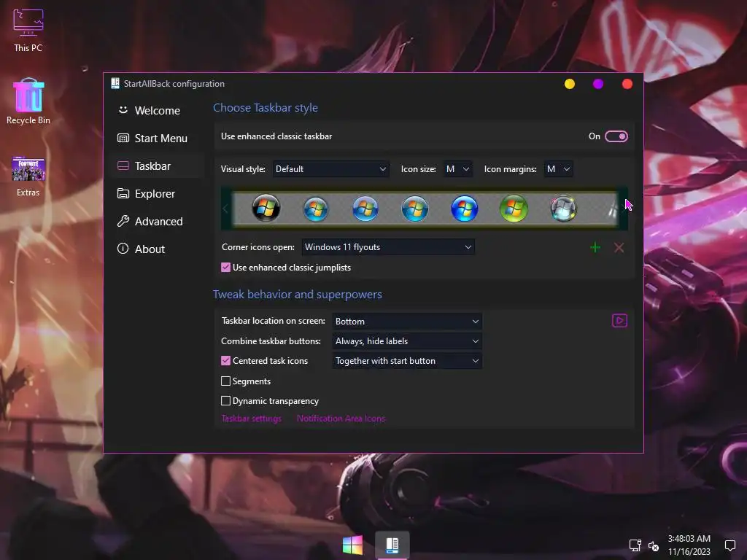Image resolution: width=747 pixels, height=560 pixels.
Task: Go to the Welcome section
Action: [156, 111]
